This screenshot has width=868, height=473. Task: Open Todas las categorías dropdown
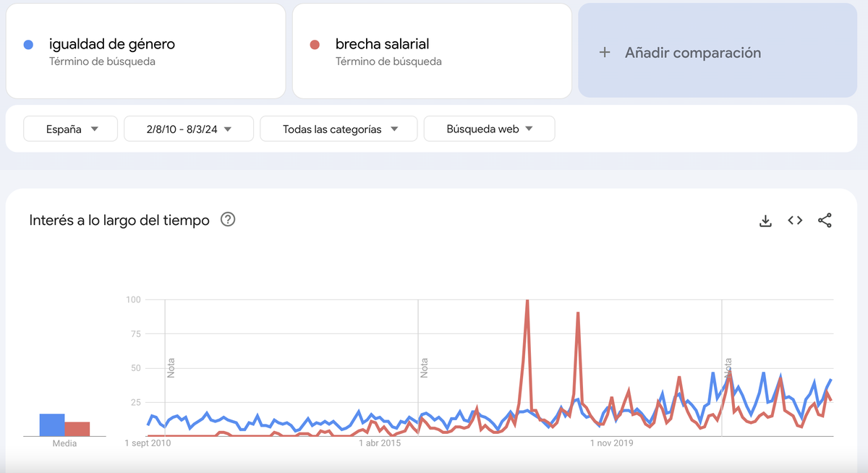coord(339,129)
